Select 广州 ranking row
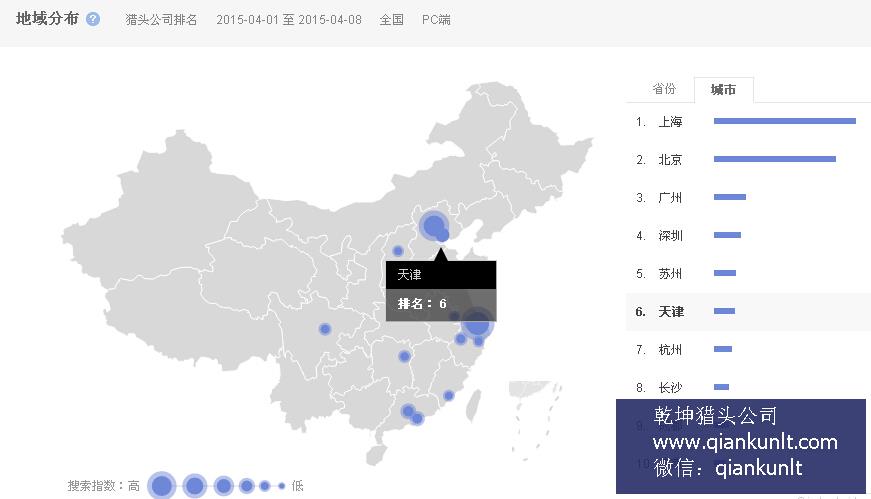 [670, 198]
